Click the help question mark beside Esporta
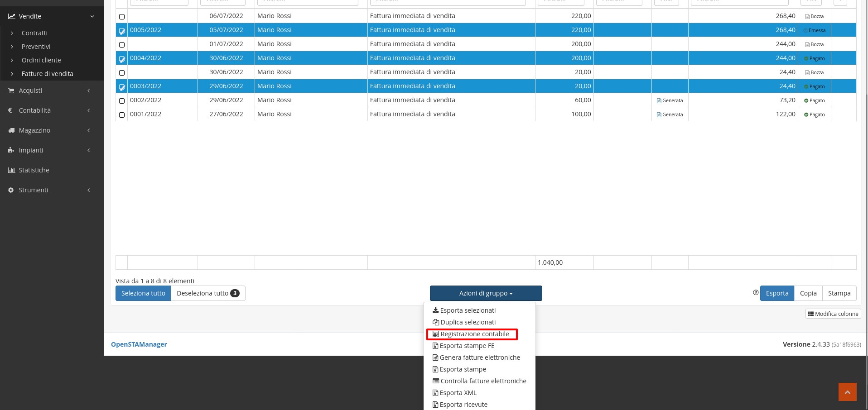Screen dimensions: 868x410 point(755,293)
